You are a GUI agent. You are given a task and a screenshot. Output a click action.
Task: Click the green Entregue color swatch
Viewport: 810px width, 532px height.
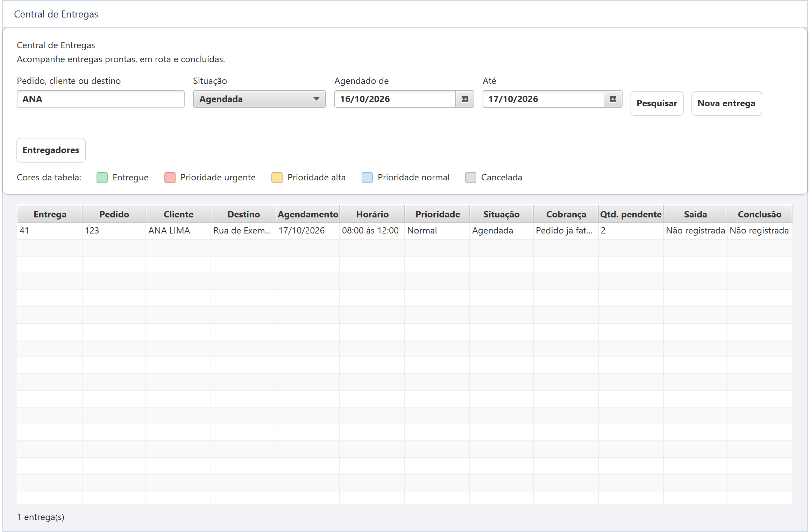pos(102,178)
